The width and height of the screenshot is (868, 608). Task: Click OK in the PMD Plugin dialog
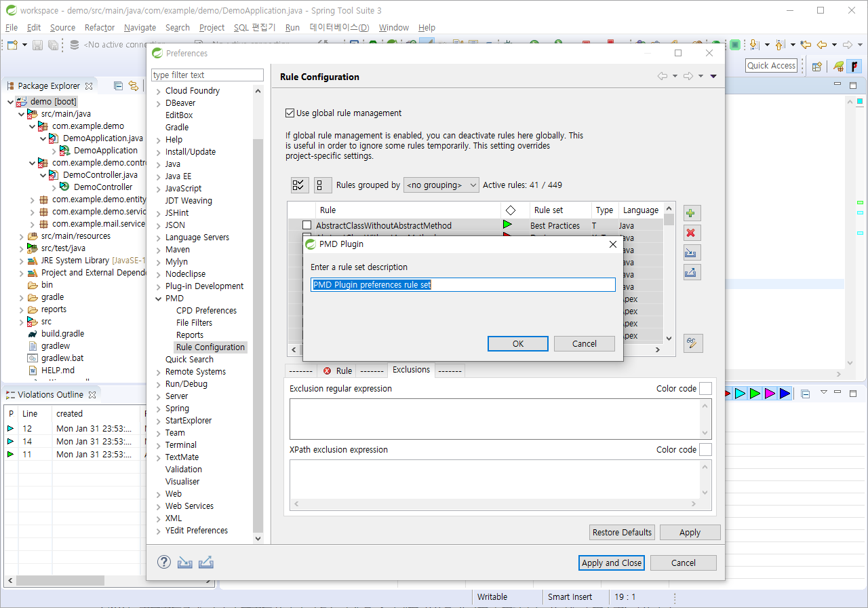click(x=518, y=344)
